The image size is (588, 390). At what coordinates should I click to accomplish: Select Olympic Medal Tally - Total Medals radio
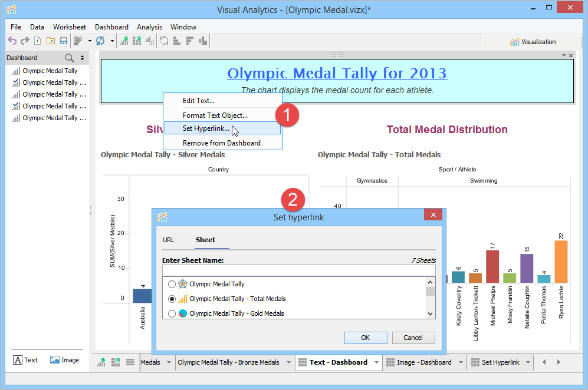[172, 299]
